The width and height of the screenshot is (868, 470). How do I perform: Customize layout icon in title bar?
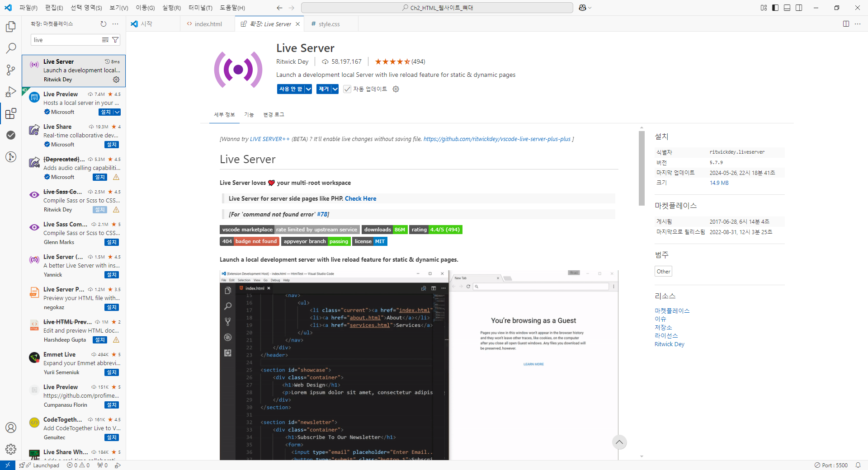[x=764, y=8]
